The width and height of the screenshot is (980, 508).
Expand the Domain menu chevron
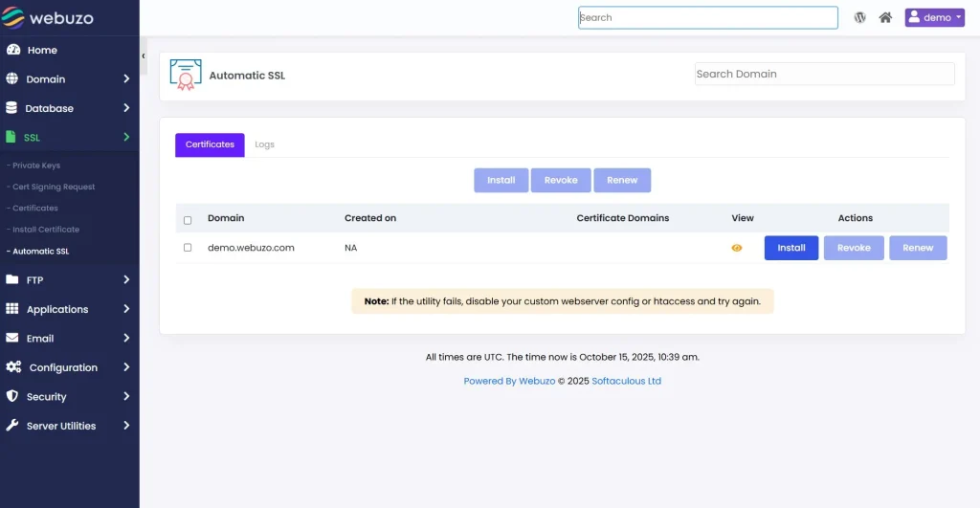click(126, 79)
